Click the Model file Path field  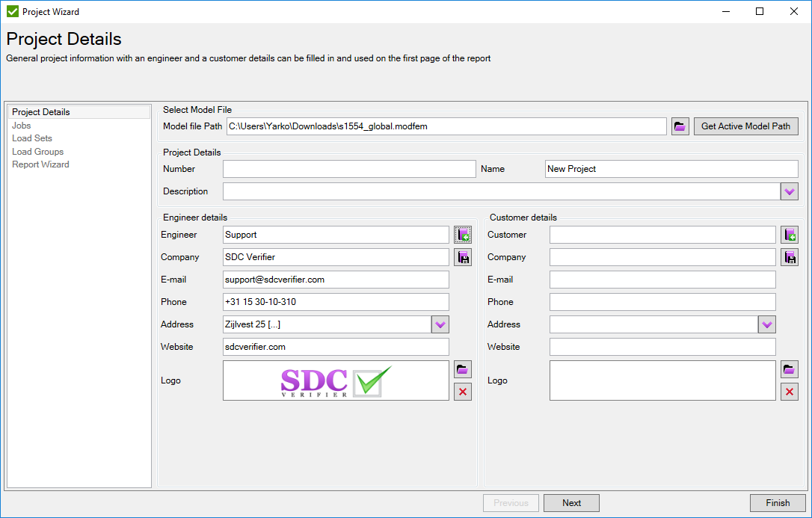click(x=446, y=126)
